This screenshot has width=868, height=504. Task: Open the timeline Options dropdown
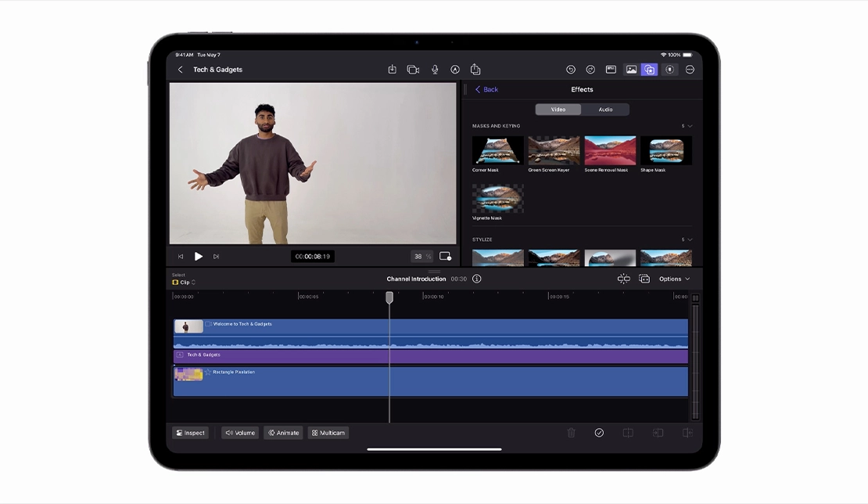coord(674,279)
